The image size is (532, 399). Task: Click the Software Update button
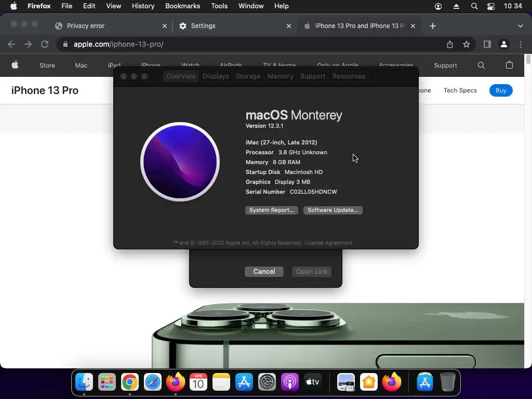(332, 210)
